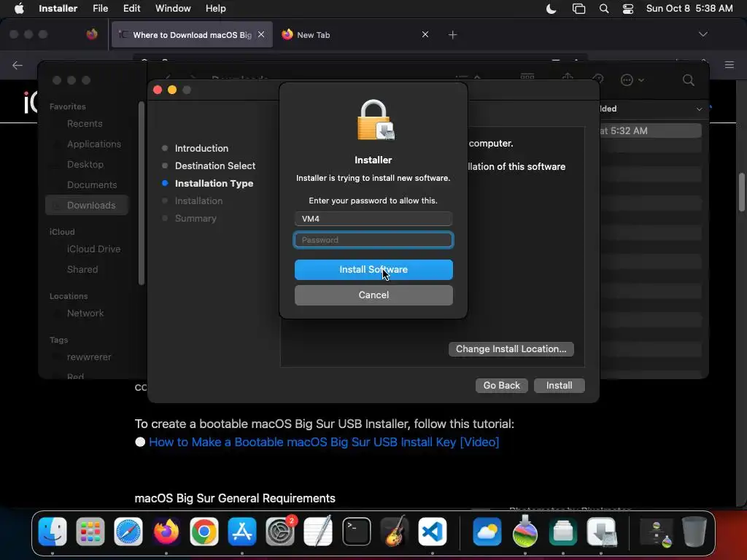
Task: Switch to Where to Download macOS Big tab
Action: pyautogui.click(x=192, y=35)
